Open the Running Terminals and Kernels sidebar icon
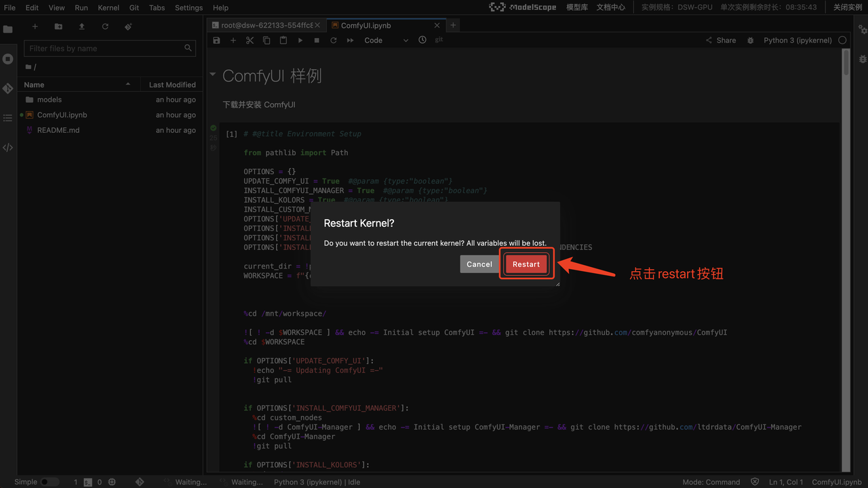Image resolution: width=868 pixels, height=488 pixels. 8,59
